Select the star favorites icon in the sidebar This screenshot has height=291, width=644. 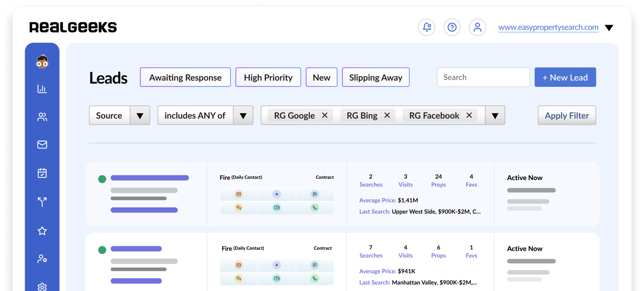(x=42, y=230)
